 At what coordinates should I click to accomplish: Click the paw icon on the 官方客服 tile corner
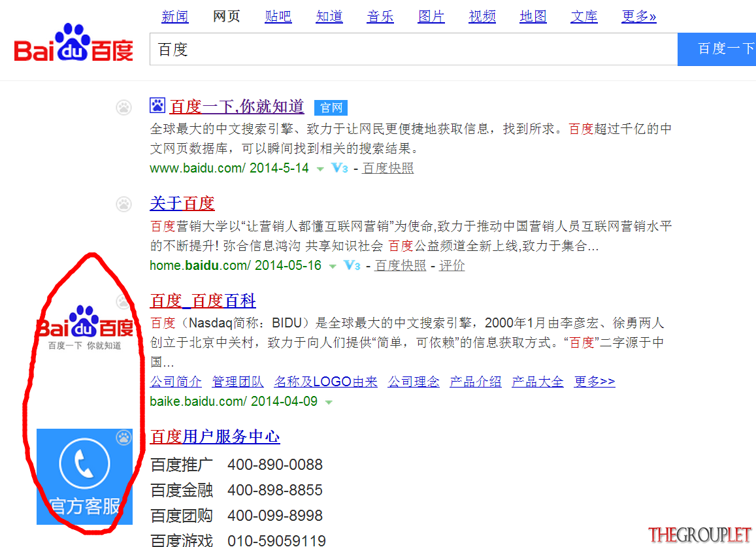coord(124,437)
